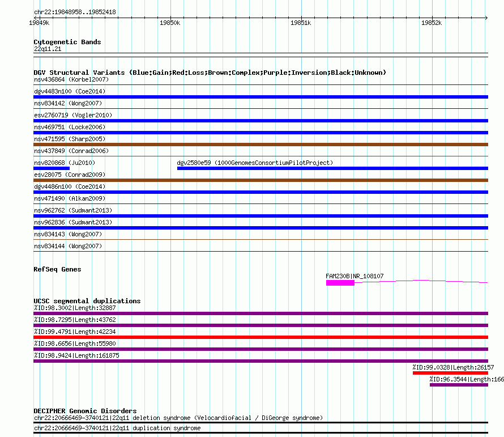
Task: Select the nsv962762 (Sudmant2013) label
Action: pos(73,210)
